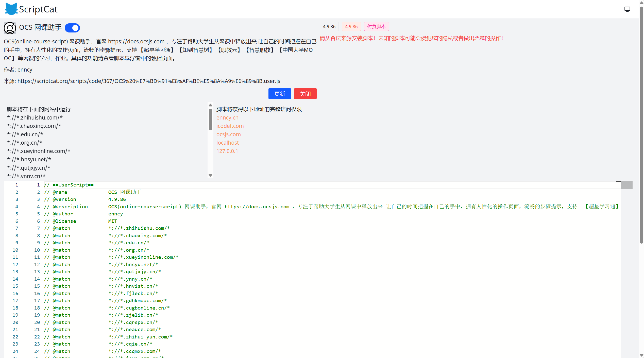Click the red 4.9.86 version tag

[351, 26]
